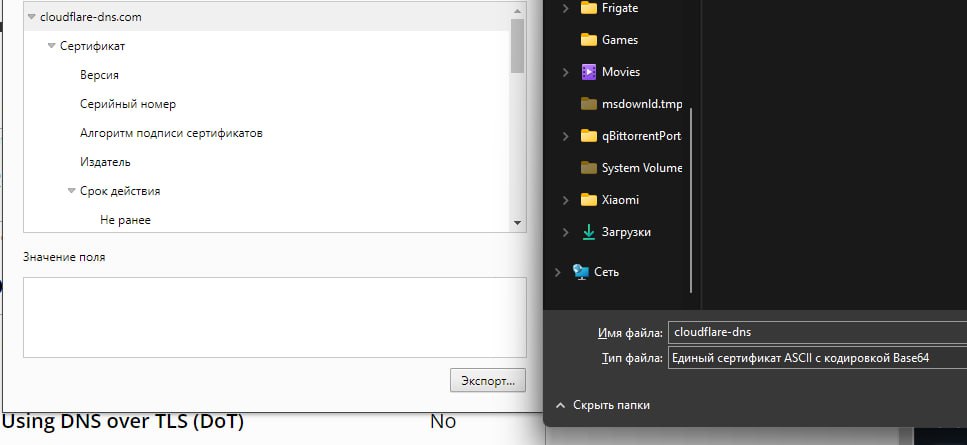967x445 pixels.
Task: Select the Версия certificate field
Action: (99, 75)
